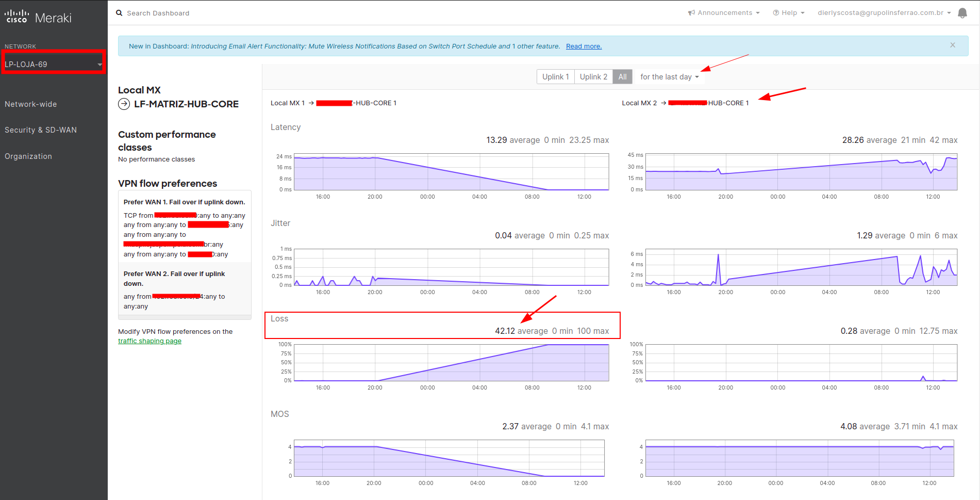
Task: Select the Uplink 1 tab
Action: pos(555,77)
